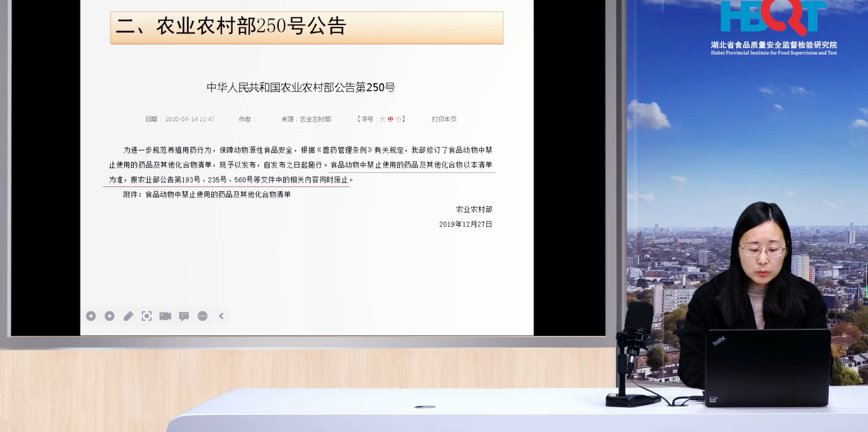Select the pen annotation tool
868x432 pixels.
click(129, 316)
